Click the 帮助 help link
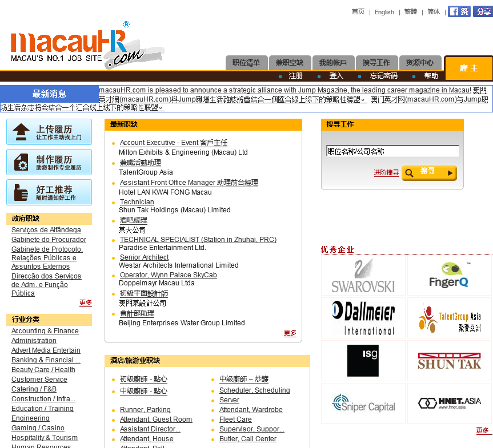 coord(431,76)
